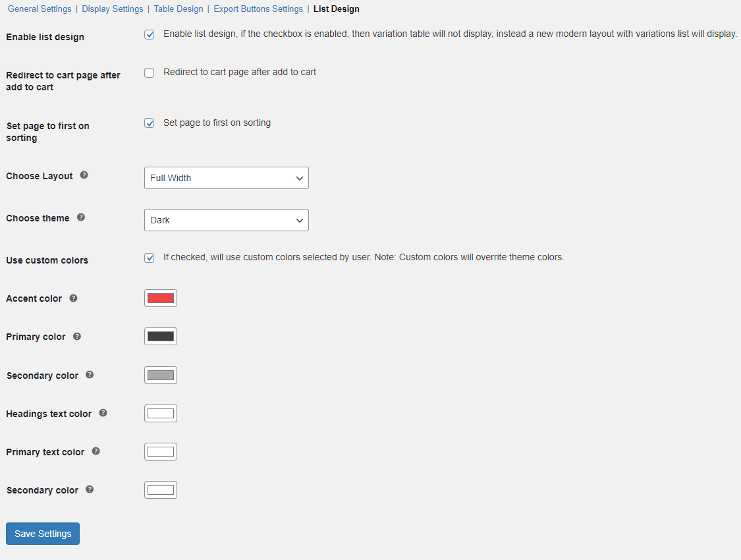Disable the Enable list design checkbox
This screenshot has width=741, height=560.
point(149,34)
